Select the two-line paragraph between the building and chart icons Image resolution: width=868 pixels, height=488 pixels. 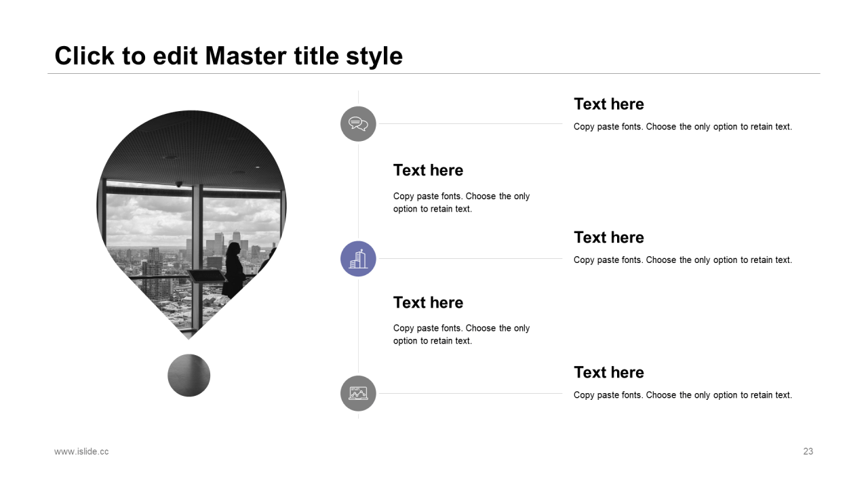[x=462, y=334]
